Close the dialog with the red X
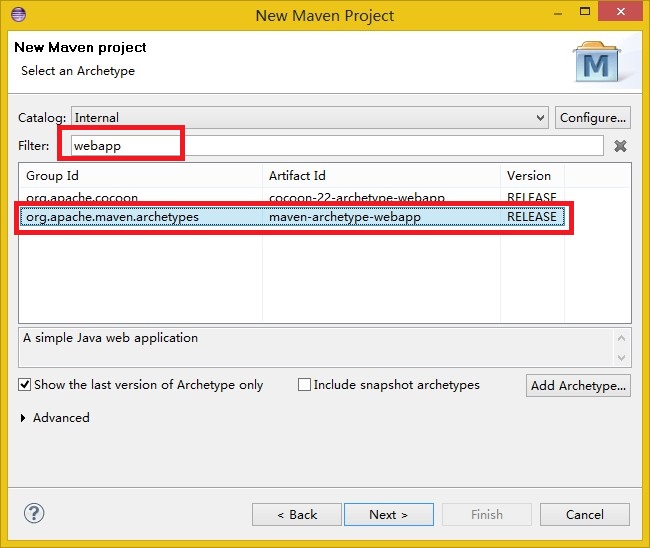 [621, 12]
